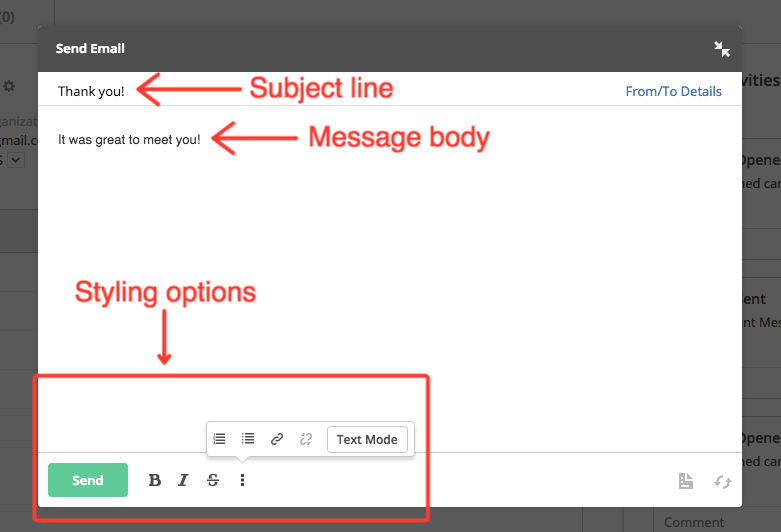Place cursor in the message body text
The height and width of the screenshot is (532, 781).
pyautogui.click(x=129, y=139)
